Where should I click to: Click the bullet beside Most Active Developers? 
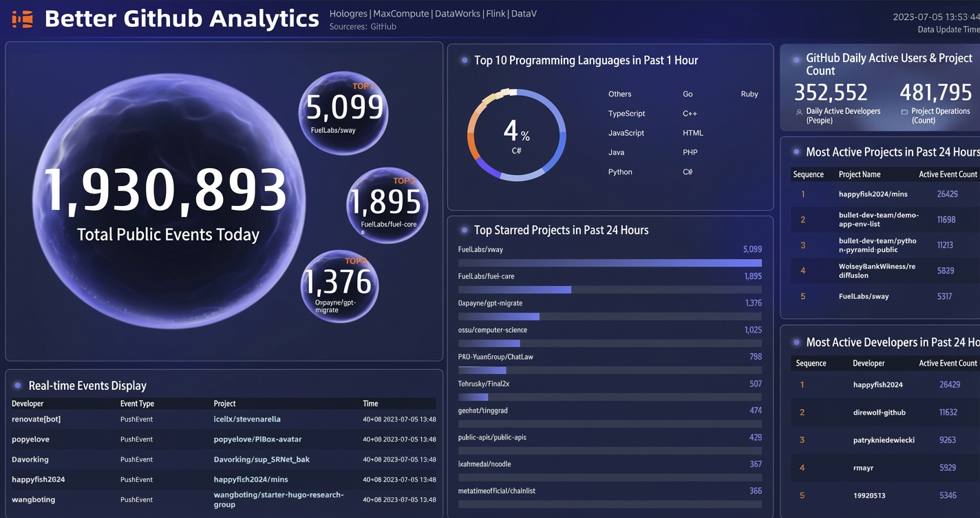pyautogui.click(x=797, y=342)
